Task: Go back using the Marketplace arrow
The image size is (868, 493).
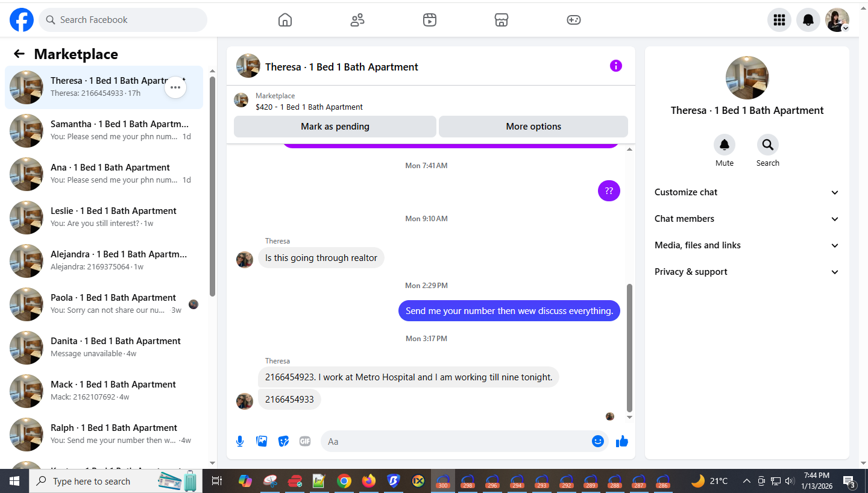Action: 19,54
